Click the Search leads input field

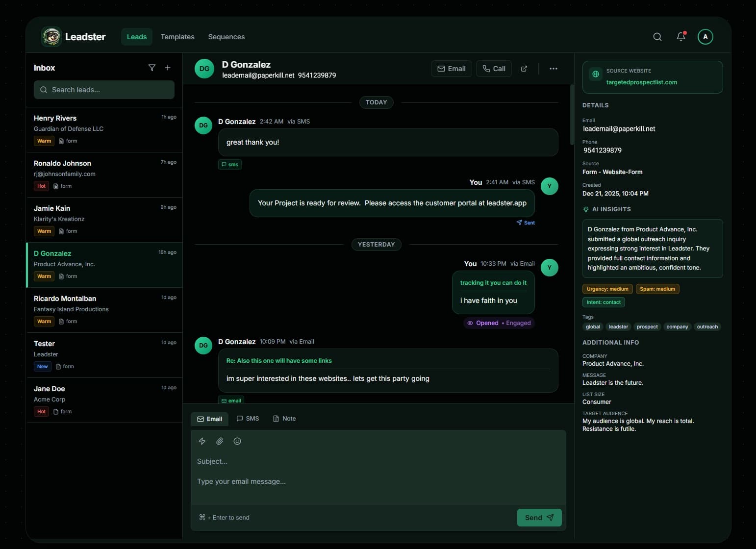tap(104, 90)
